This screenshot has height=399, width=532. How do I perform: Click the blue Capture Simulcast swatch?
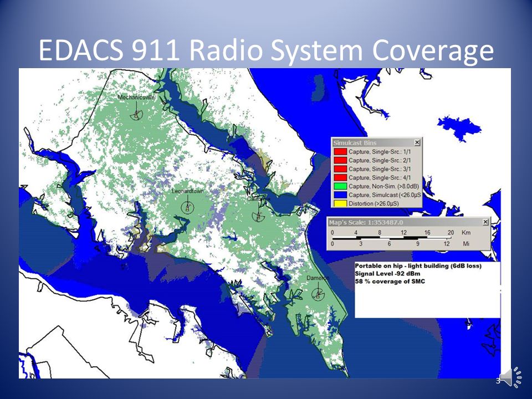tap(340, 195)
